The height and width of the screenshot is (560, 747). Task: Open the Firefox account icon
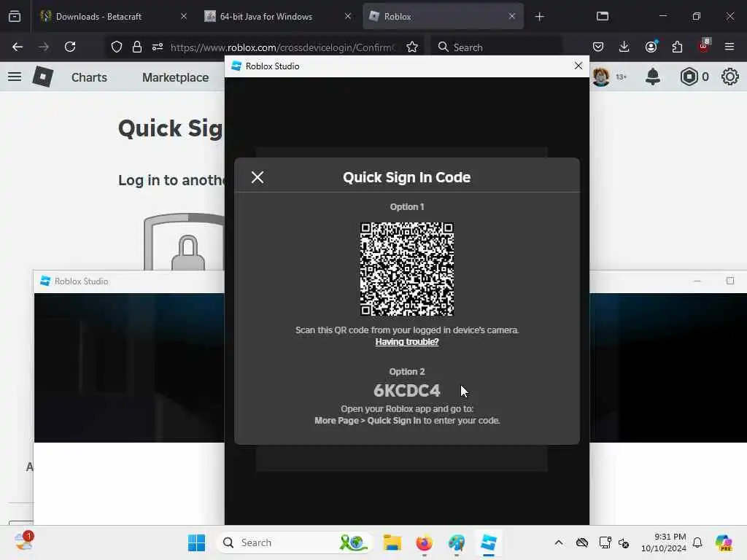pos(651,47)
